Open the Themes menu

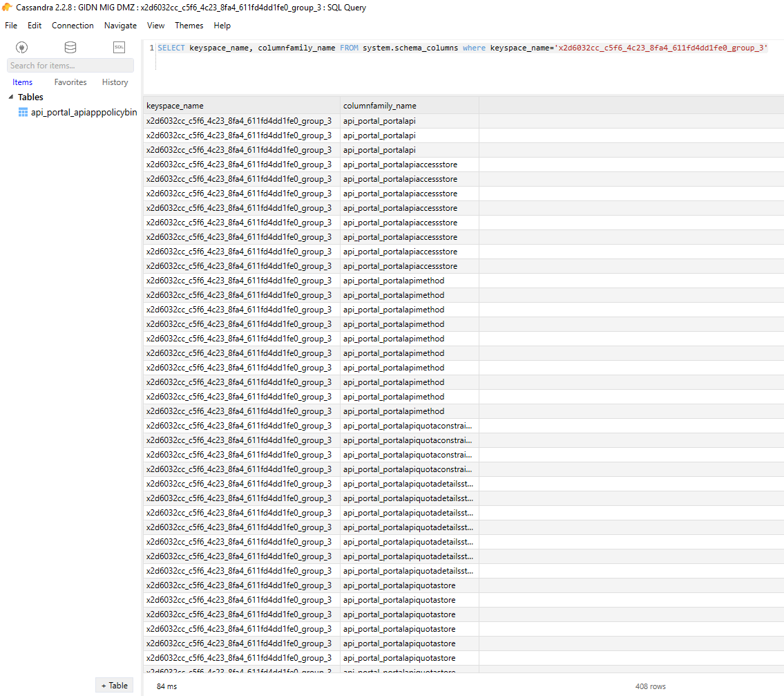(x=189, y=26)
